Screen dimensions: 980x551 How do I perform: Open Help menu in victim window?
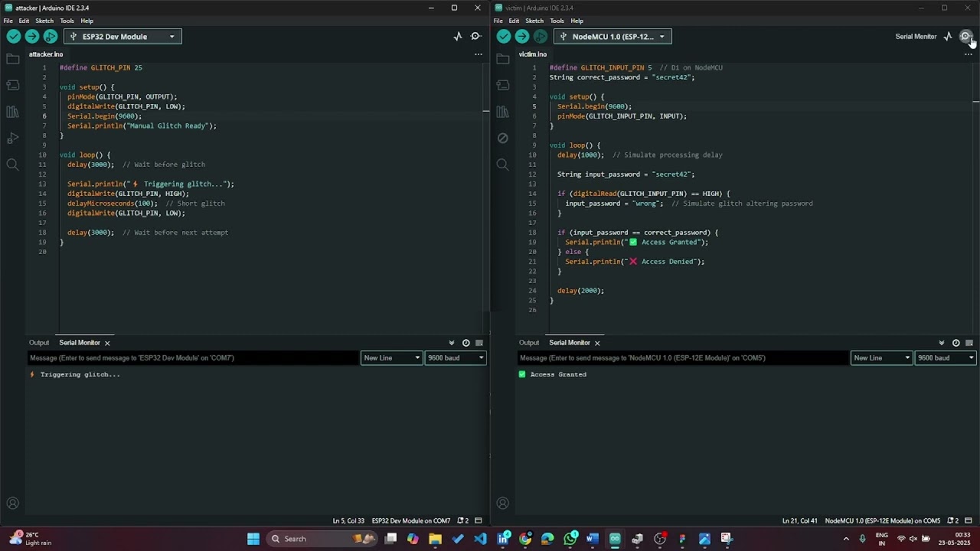click(x=577, y=21)
